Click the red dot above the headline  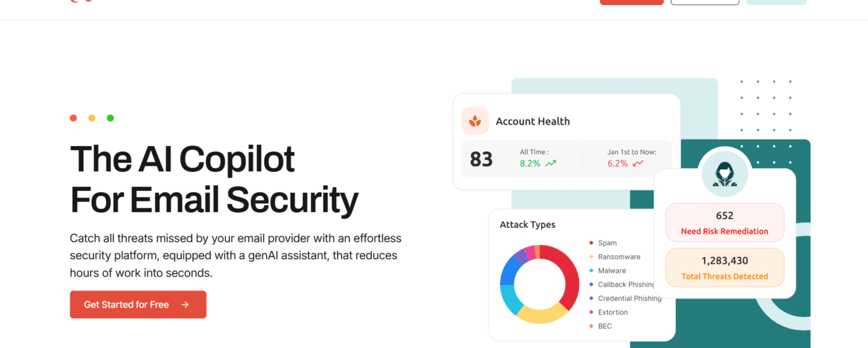pos(73,118)
